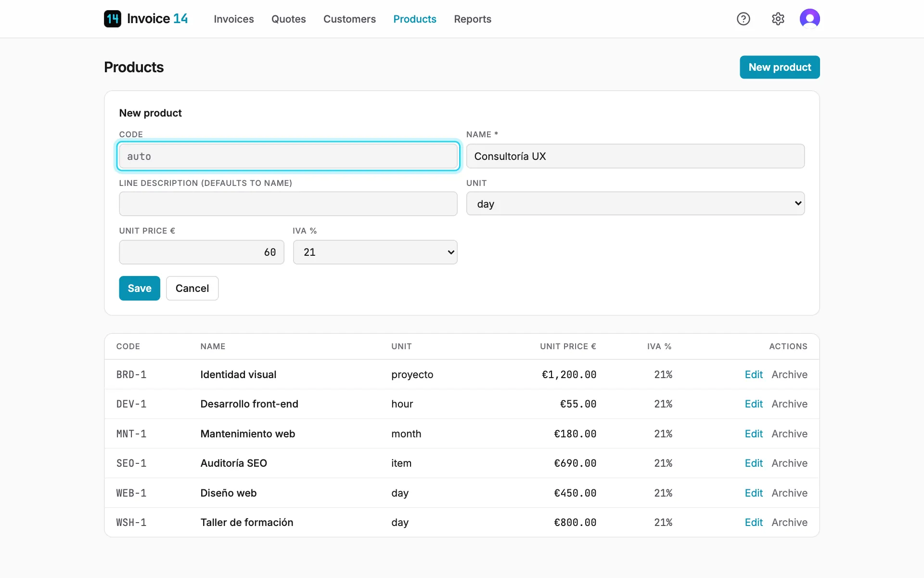The image size is (924, 578).
Task: Click the €1,200.00 price cell
Action: click(x=569, y=374)
